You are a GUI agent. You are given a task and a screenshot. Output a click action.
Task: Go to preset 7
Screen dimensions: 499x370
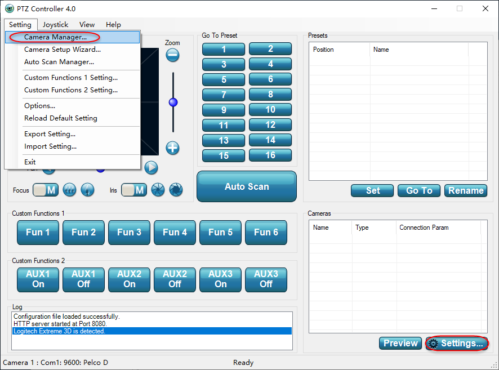(224, 95)
